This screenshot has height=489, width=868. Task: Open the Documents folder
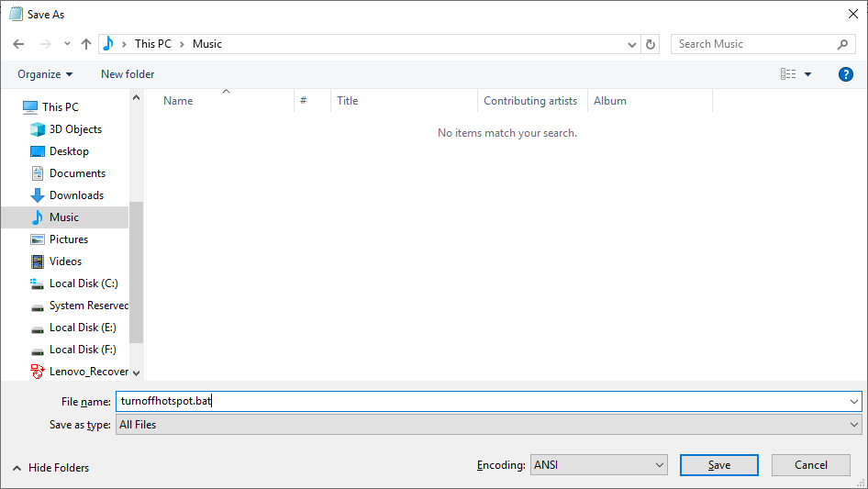[77, 173]
